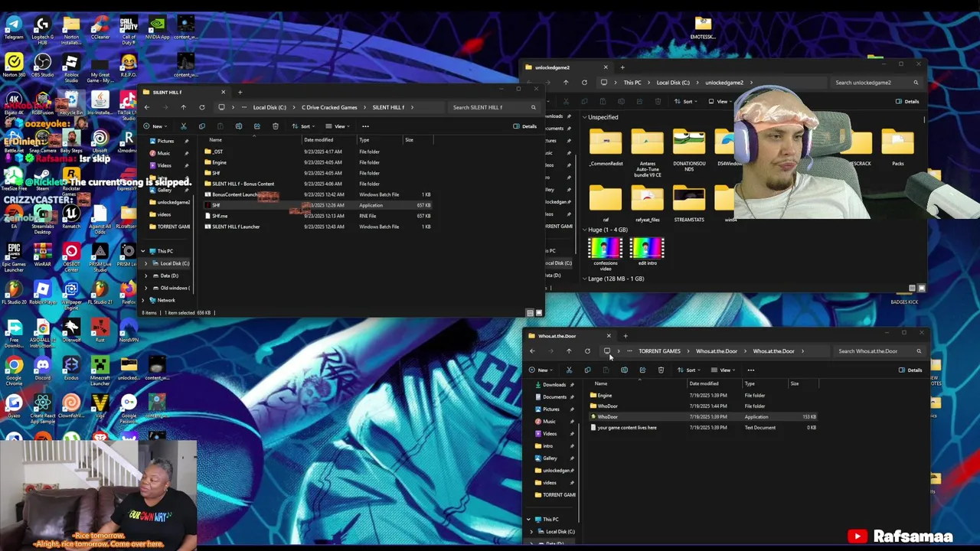
Task: Up arrow in unlockedgame2 window
Action: (566, 83)
